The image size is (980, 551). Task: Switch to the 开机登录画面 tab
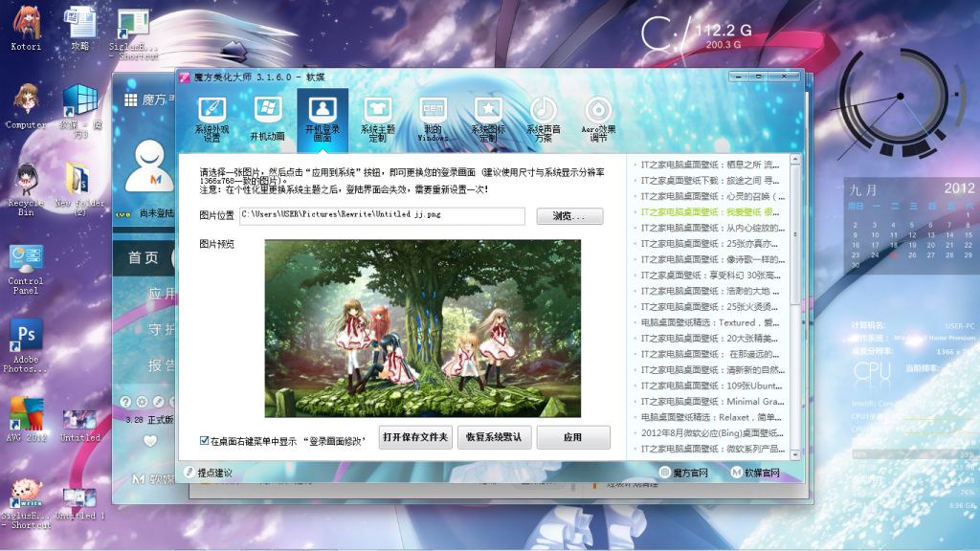coord(323,115)
